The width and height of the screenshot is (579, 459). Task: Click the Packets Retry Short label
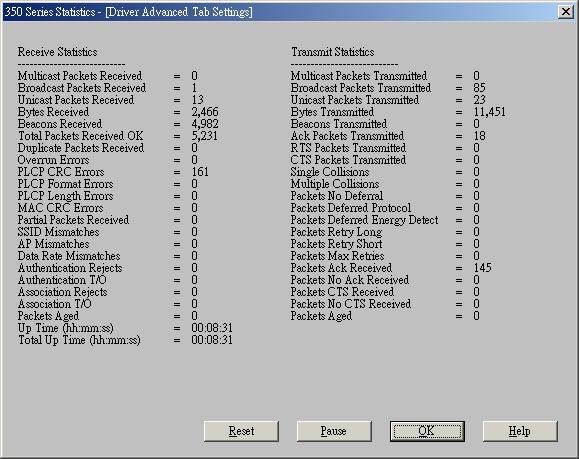[x=336, y=244]
